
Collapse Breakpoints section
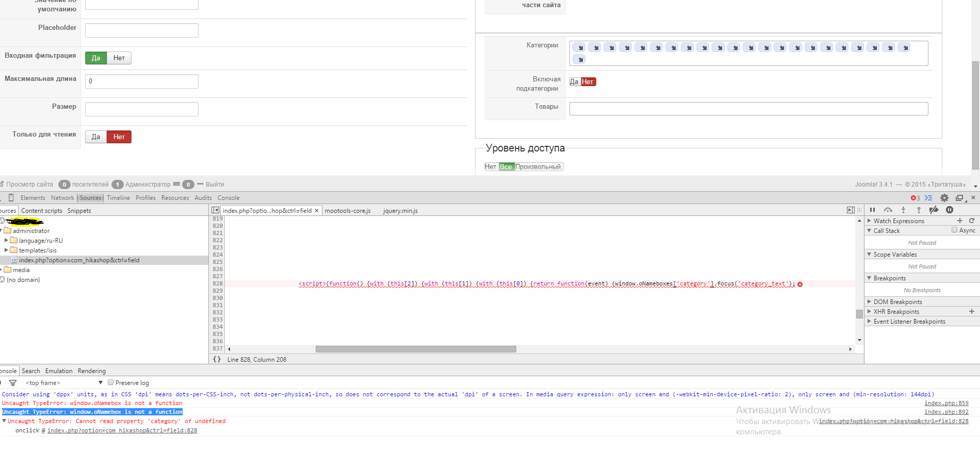pos(869,278)
